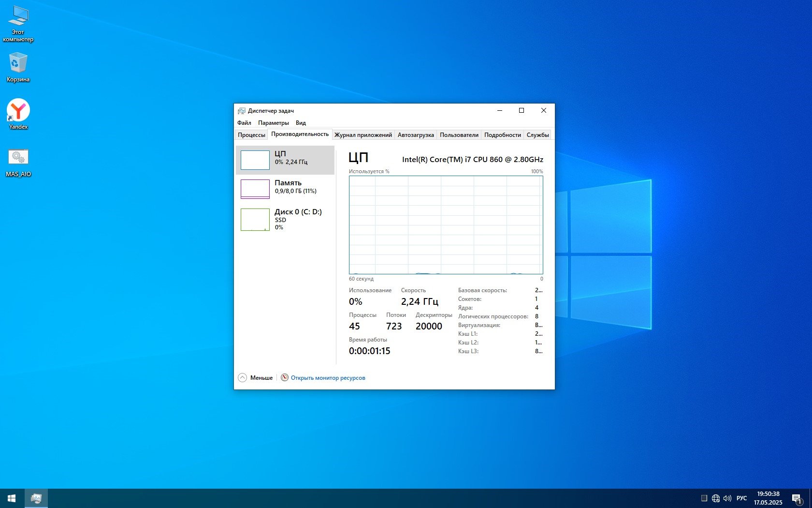The image size is (812, 508).
Task: Open the network globe tray icon
Action: click(716, 498)
